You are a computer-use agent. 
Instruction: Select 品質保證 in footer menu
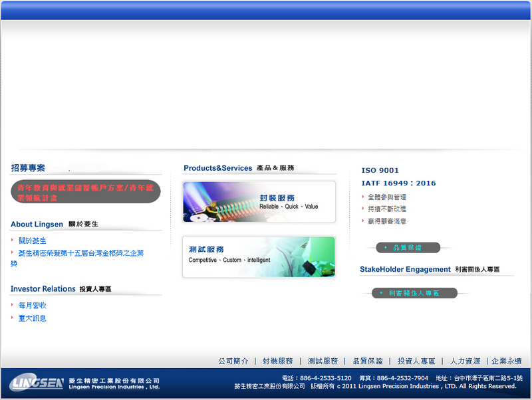pos(368,361)
